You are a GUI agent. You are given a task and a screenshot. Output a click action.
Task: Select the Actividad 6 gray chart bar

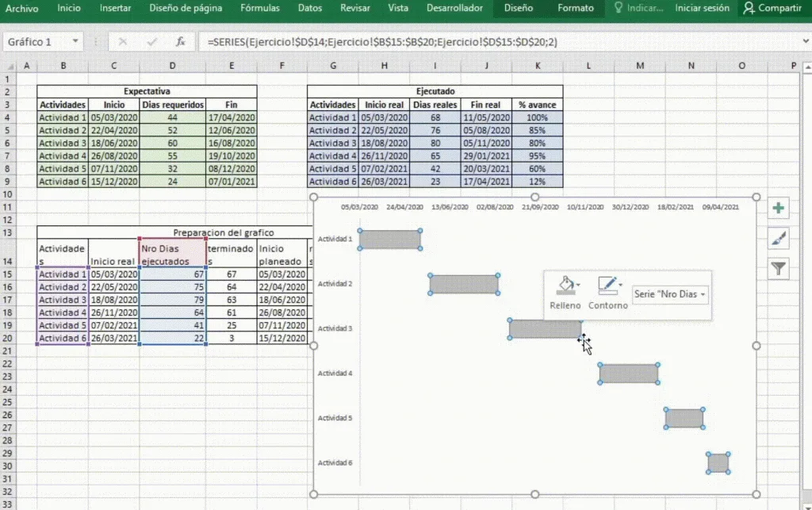point(718,463)
